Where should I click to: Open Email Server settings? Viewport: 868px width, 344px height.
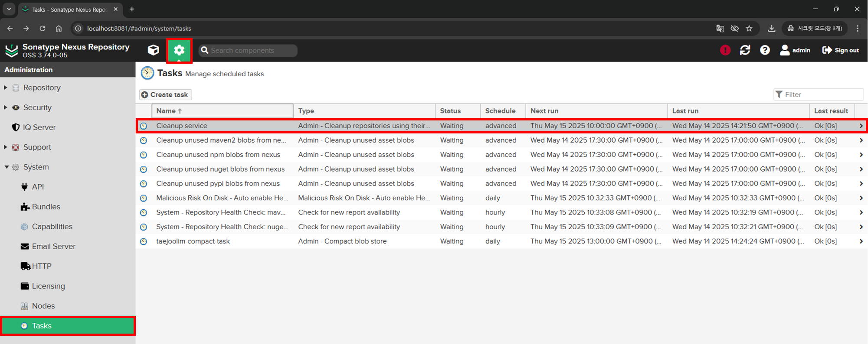click(53, 246)
